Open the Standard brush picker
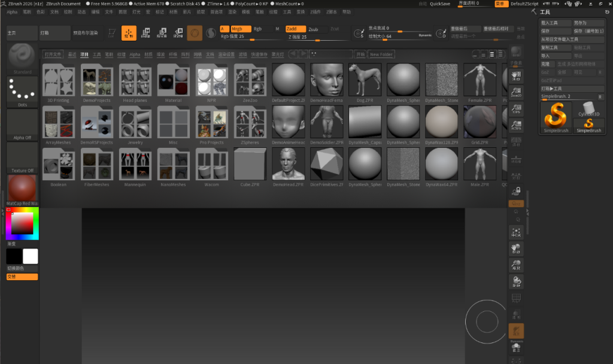The height and width of the screenshot is (364, 613). (x=22, y=57)
